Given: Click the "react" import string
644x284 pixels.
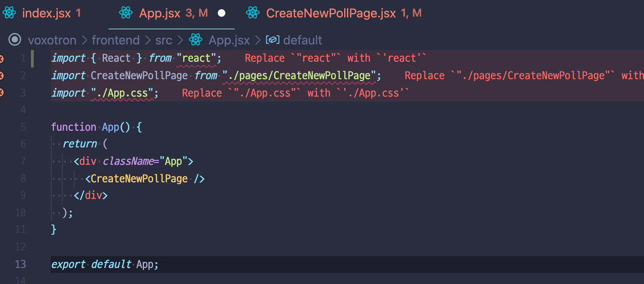Looking at the screenshot, I should click(196, 58).
